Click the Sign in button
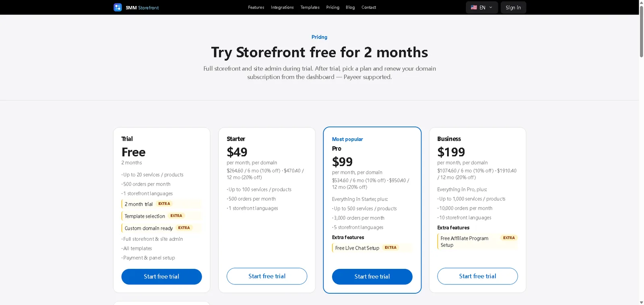 (x=513, y=8)
